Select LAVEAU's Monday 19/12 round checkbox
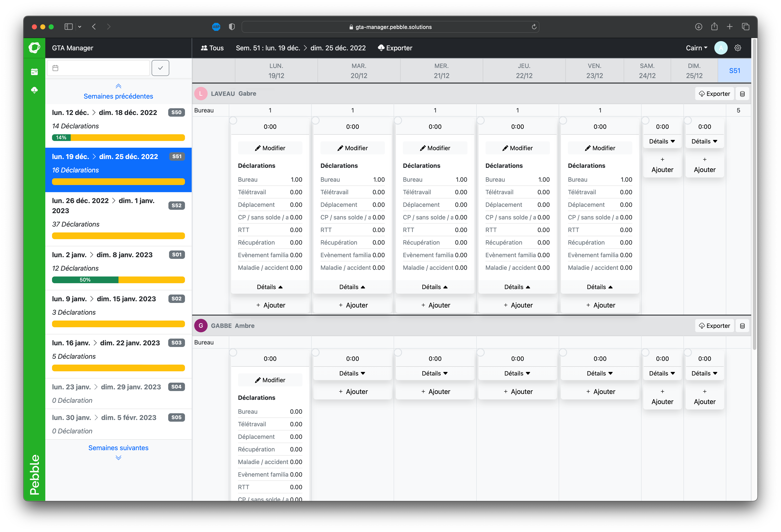Image resolution: width=781 pixels, height=532 pixels. click(233, 120)
